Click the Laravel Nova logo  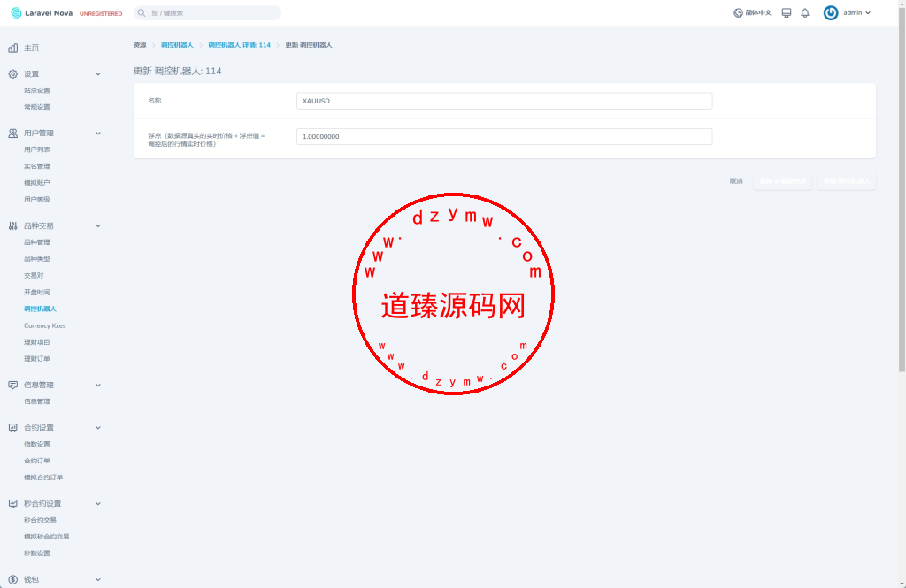42,12
